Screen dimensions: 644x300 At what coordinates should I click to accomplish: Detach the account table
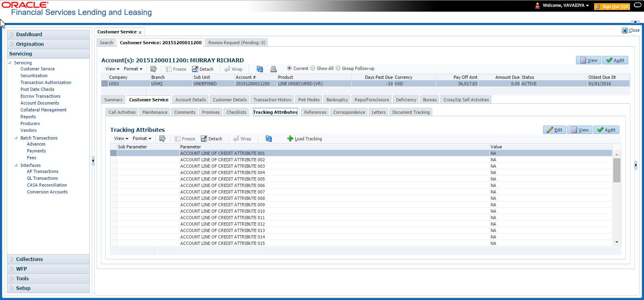pyautogui.click(x=202, y=69)
